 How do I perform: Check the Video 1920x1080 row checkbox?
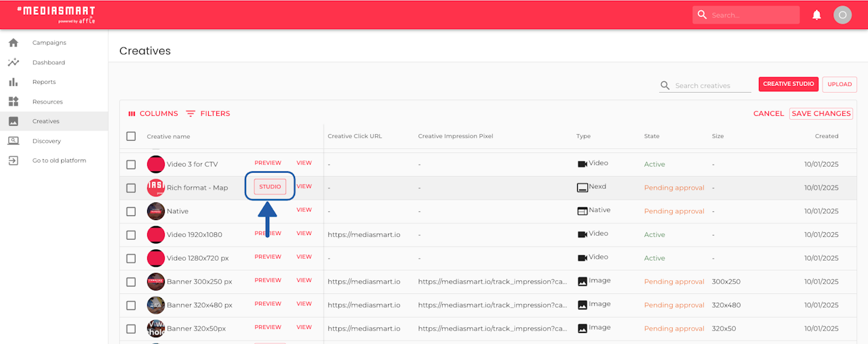click(131, 235)
